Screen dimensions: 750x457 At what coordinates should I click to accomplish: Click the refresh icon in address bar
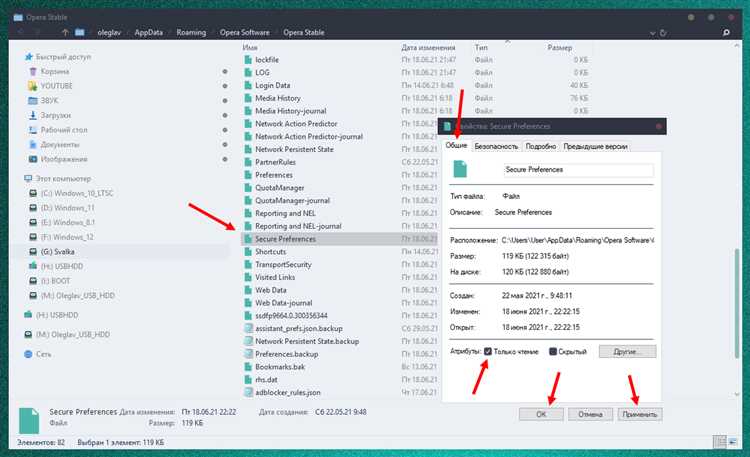(x=663, y=33)
